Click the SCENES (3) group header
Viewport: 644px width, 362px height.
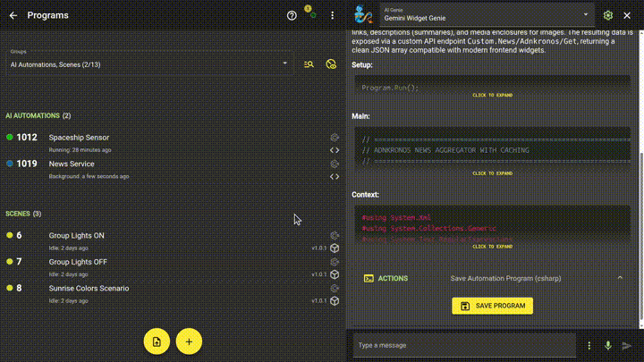tap(23, 214)
